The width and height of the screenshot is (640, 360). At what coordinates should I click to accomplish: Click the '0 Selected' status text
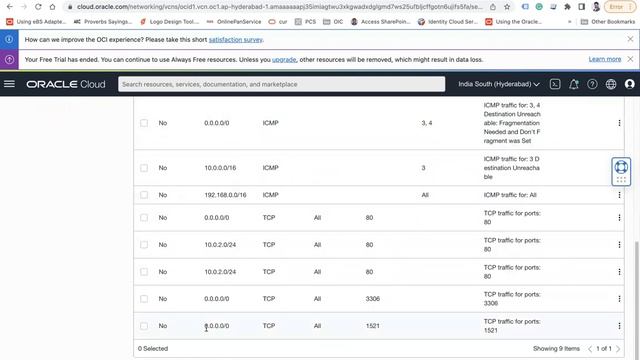pos(153,349)
